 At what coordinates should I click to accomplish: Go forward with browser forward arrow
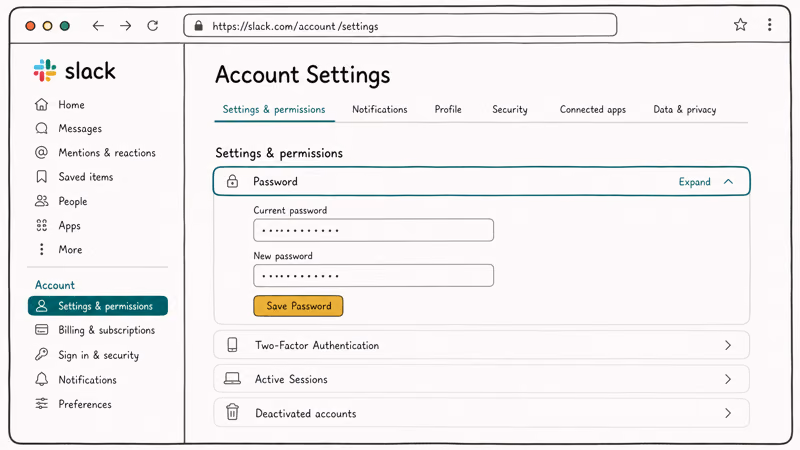click(126, 26)
